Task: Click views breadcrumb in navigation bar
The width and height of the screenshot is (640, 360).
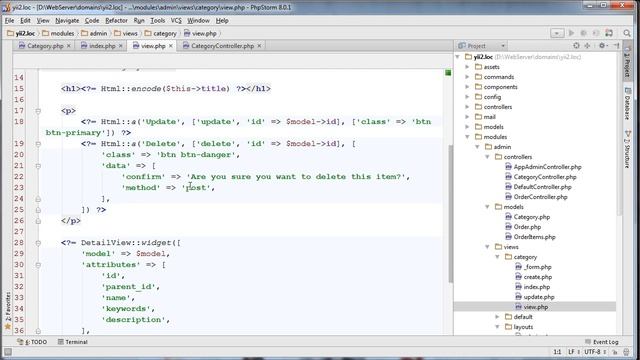Action: tap(126, 33)
